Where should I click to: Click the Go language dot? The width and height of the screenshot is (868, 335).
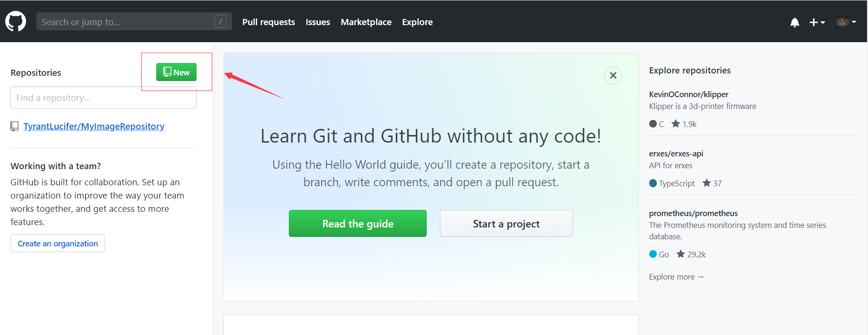click(x=653, y=254)
